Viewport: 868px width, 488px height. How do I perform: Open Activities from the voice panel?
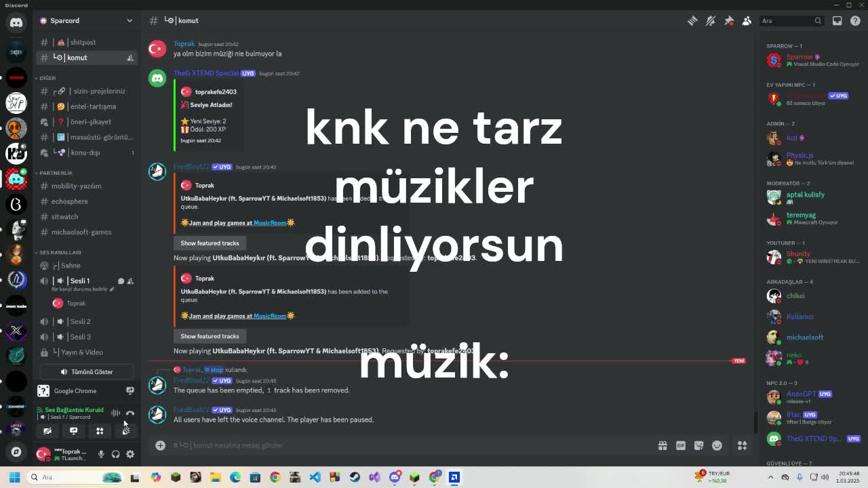pyautogui.click(x=99, y=431)
